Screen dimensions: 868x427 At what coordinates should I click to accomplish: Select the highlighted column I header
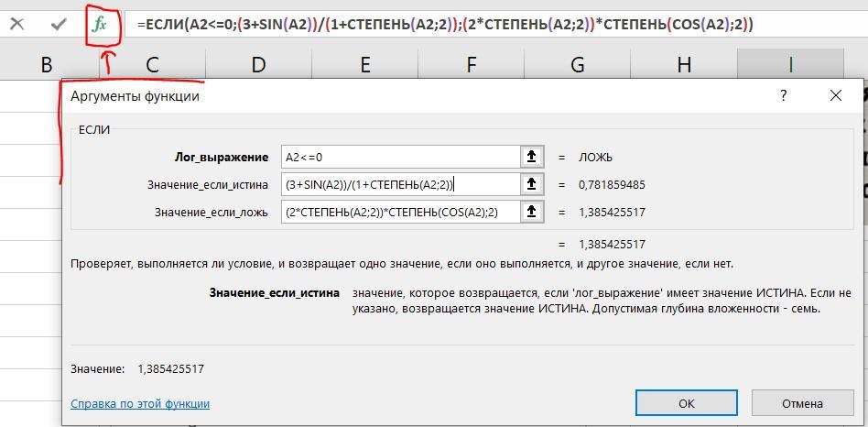coord(790,64)
